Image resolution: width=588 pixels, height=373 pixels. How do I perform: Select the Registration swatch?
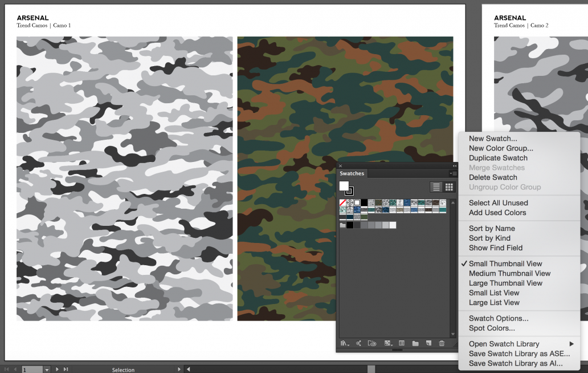pyautogui.click(x=349, y=202)
